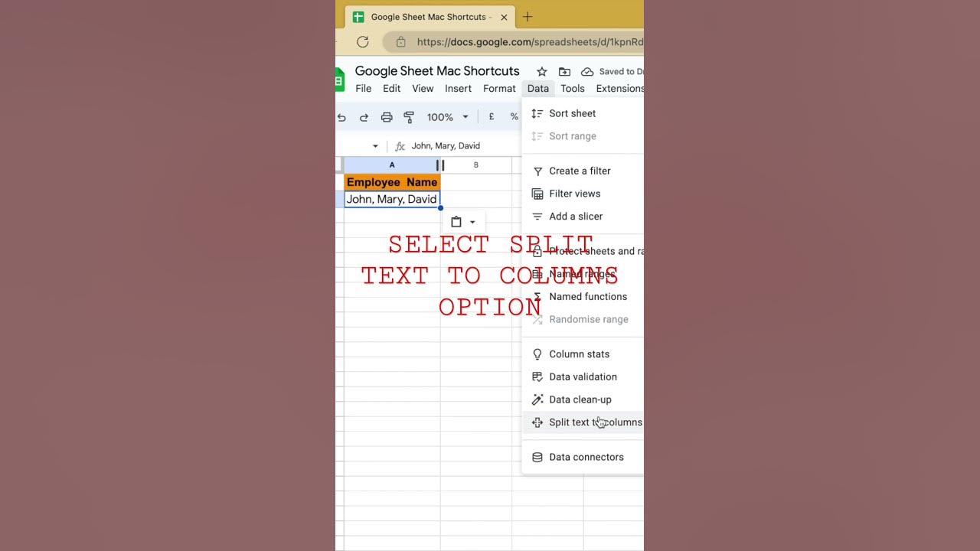
Task: Choose Sort sheet from Data menu
Action: pos(583,113)
